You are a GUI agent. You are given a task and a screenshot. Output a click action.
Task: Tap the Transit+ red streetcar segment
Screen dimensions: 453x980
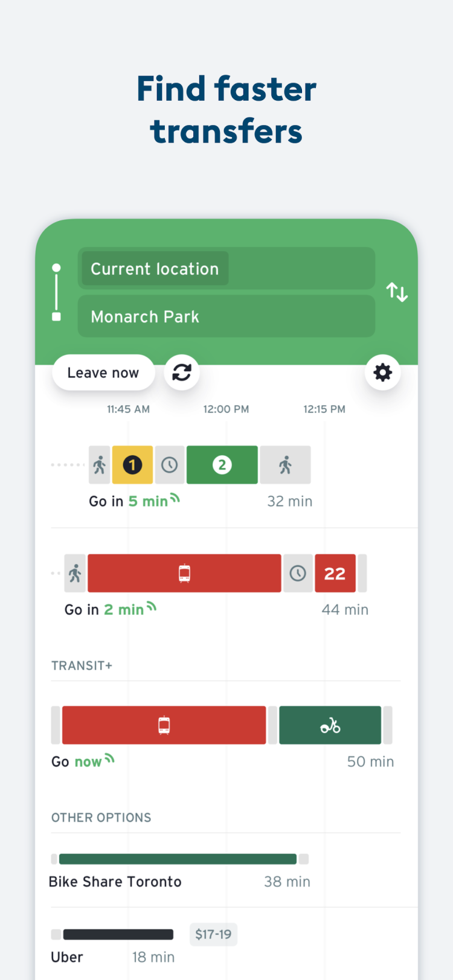click(x=164, y=725)
